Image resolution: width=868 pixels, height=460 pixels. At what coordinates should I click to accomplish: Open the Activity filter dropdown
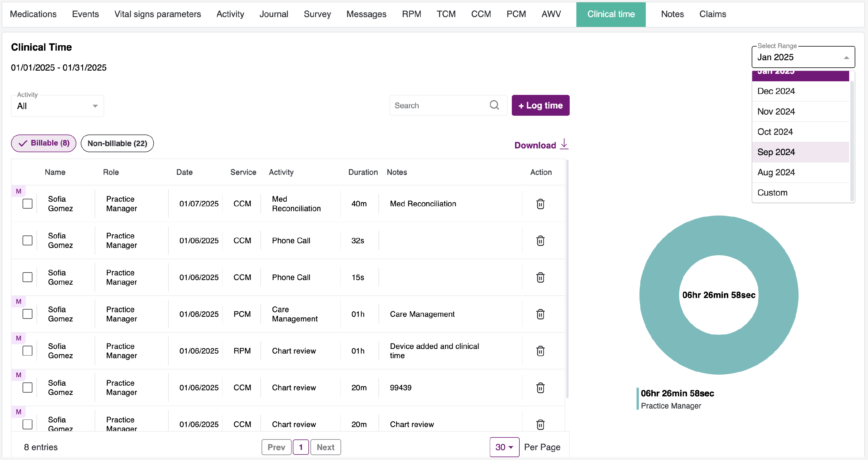point(57,106)
